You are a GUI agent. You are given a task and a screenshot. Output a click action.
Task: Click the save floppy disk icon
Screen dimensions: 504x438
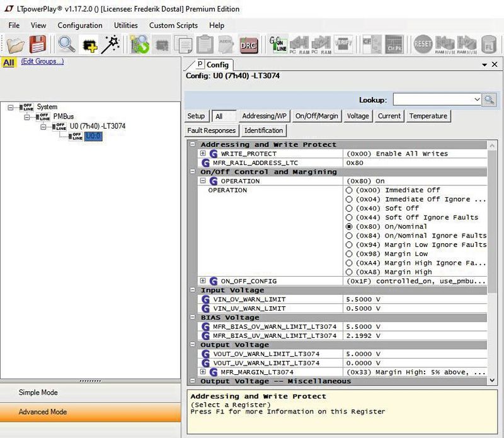[x=38, y=44]
